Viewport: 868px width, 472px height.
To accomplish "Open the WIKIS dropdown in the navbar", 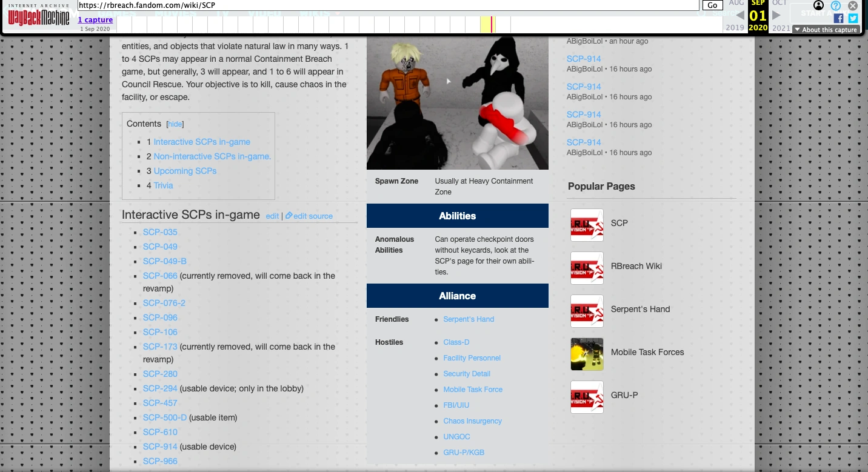I will point(315,12).
